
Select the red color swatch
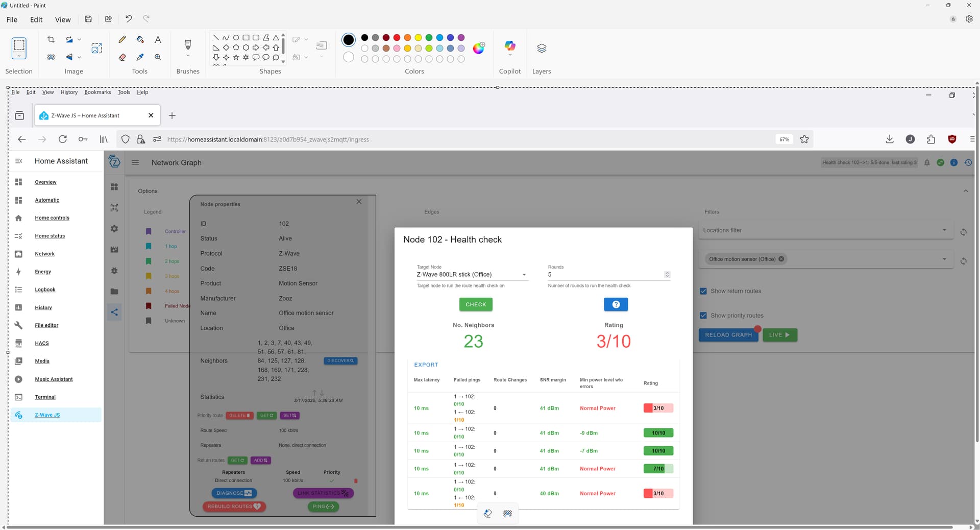click(397, 37)
